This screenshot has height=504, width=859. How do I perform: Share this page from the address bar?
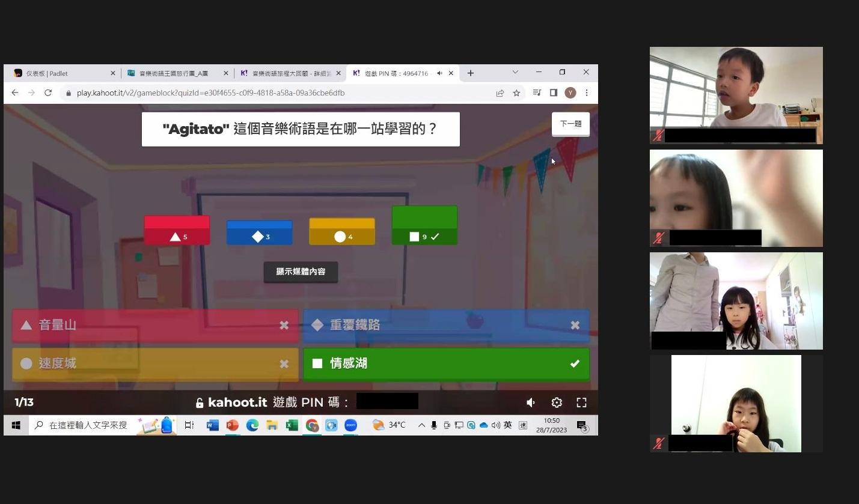click(x=500, y=93)
